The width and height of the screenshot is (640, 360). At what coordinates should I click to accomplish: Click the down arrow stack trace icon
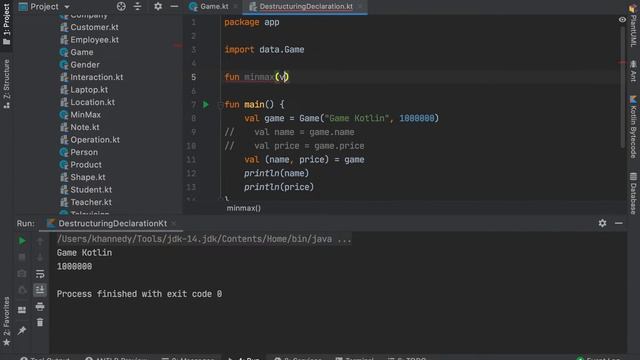[x=40, y=257]
